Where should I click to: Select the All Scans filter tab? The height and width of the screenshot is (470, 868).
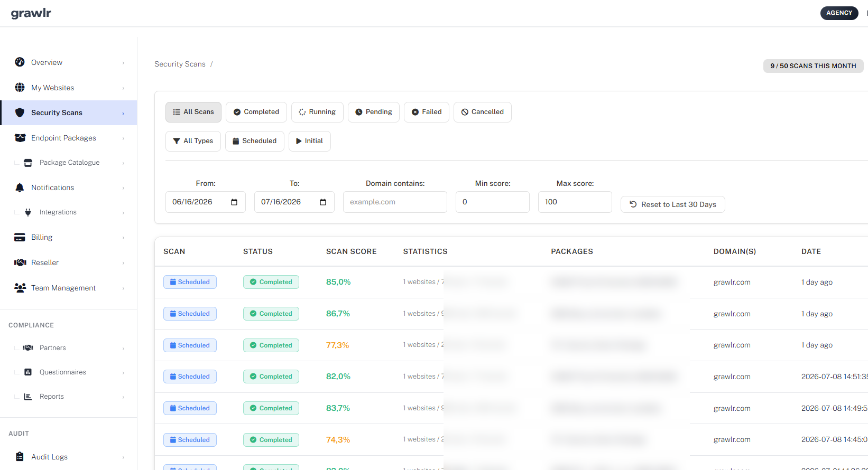193,112
